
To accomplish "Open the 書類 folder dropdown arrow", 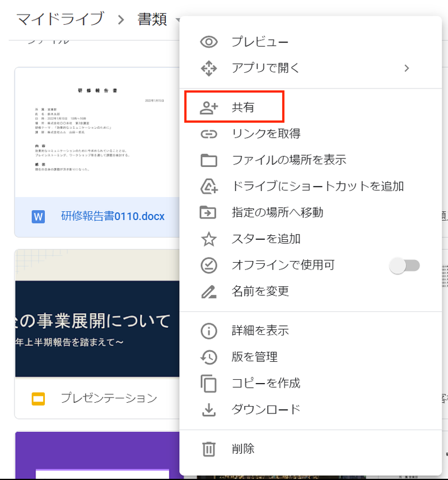I will pos(178,20).
